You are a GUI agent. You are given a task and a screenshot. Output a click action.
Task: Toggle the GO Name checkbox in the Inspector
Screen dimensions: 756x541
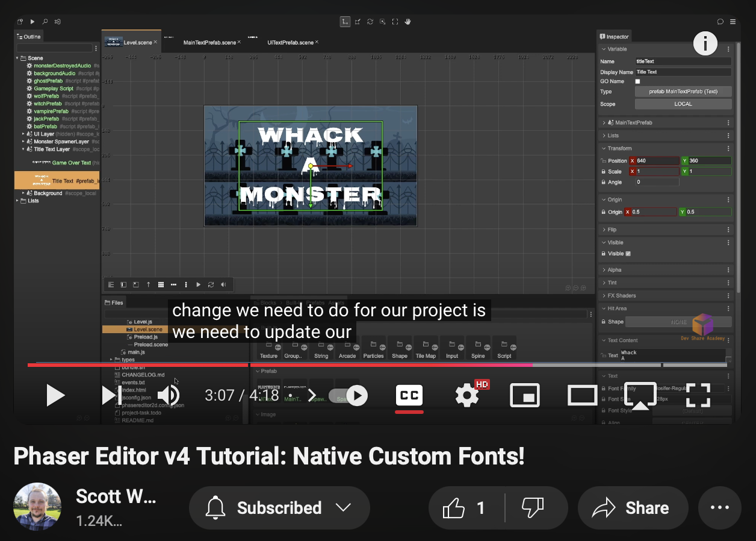coord(637,81)
